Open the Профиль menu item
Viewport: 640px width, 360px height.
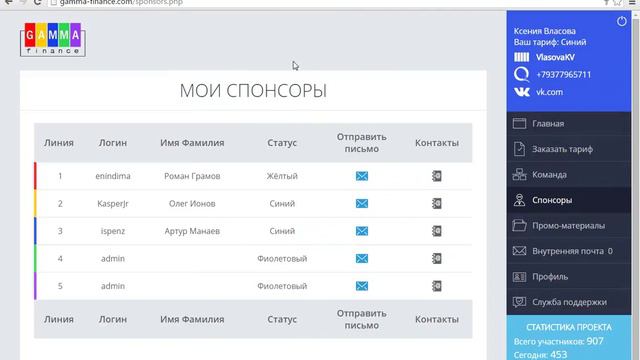pos(569,276)
